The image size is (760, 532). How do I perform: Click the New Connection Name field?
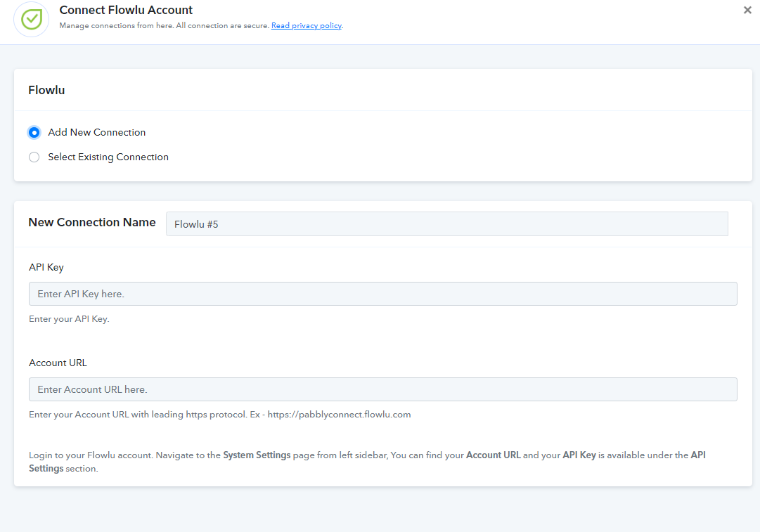(447, 224)
